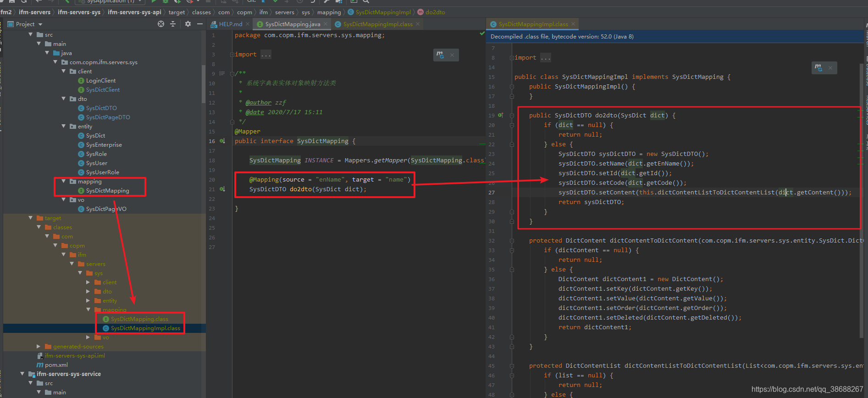Dismiss the Maven reload popup in left editor
Image resolution: width=868 pixels, height=398 pixels.
pyautogui.click(x=452, y=55)
